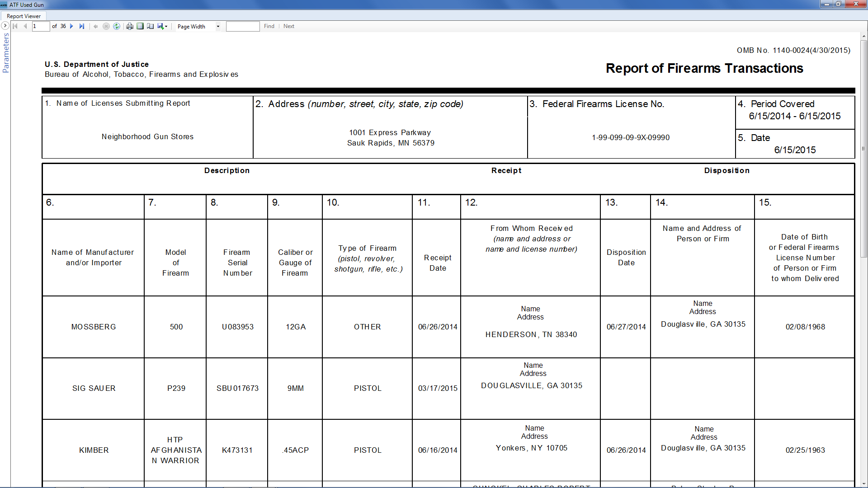This screenshot has height=488, width=868.
Task: Click the date of birth 02/08/1968
Action: tap(805, 327)
